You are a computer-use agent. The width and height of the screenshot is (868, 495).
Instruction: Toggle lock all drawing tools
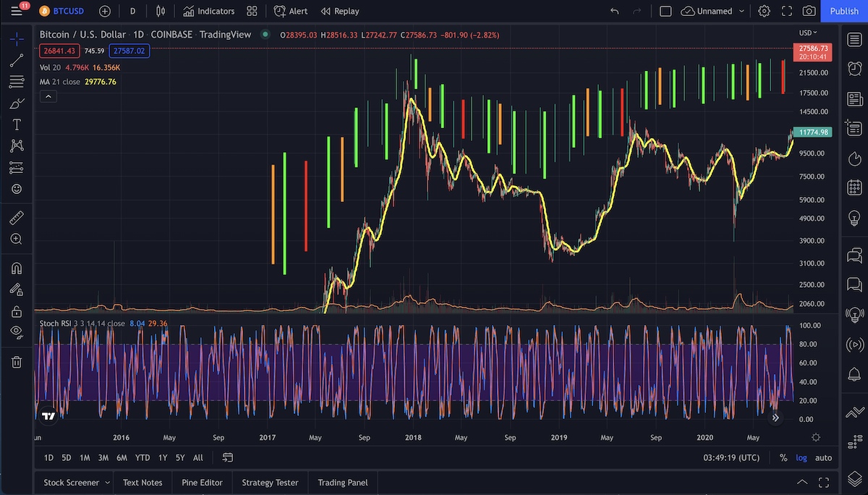pos(17,311)
